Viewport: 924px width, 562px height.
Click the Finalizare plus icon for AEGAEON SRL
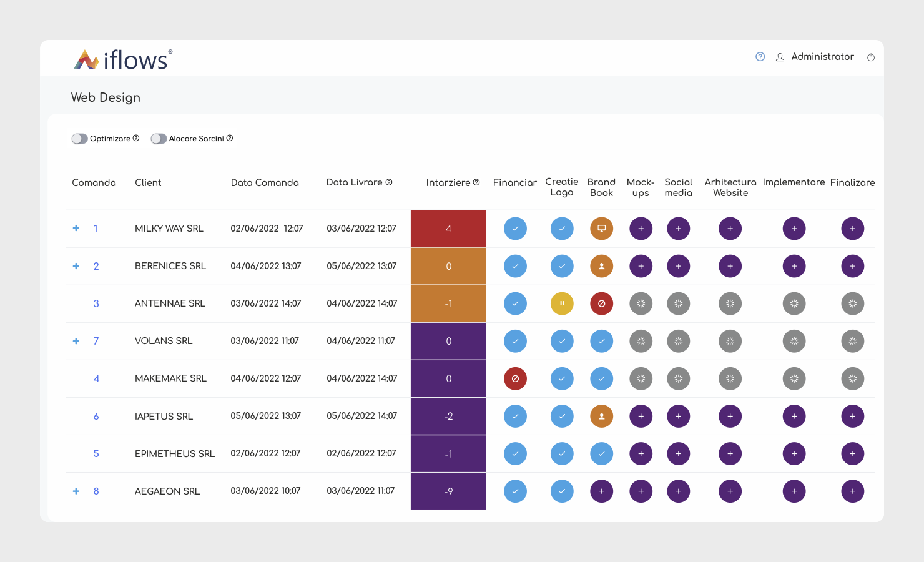pos(853,491)
